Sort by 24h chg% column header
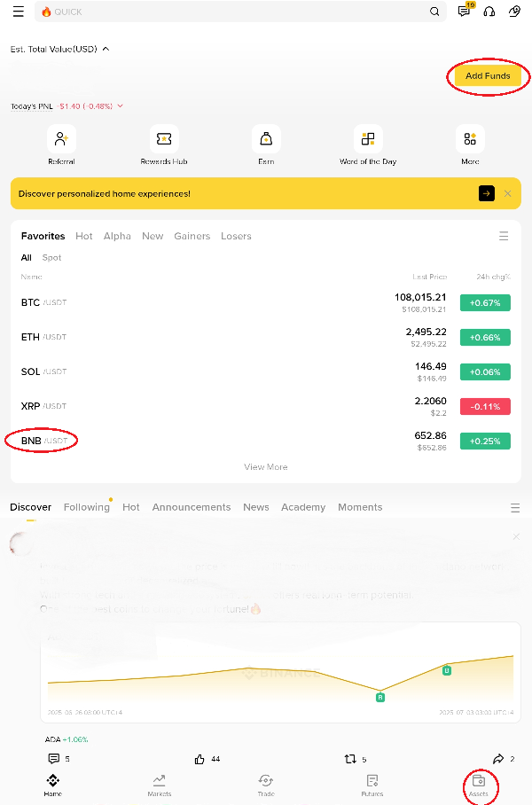The height and width of the screenshot is (805, 532). point(494,277)
